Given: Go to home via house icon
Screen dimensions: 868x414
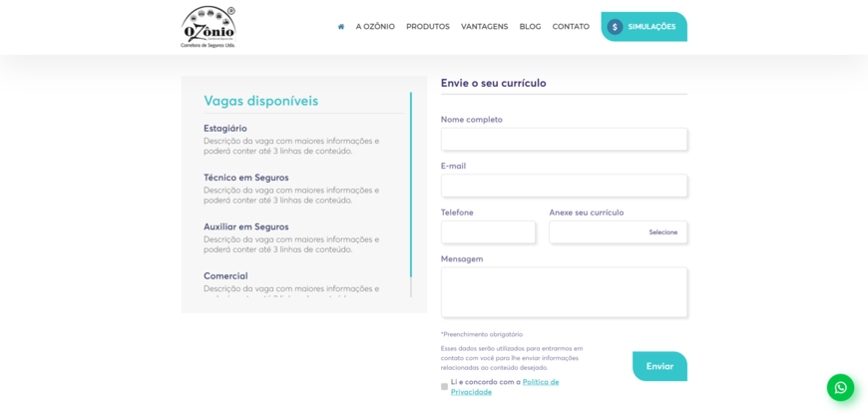Looking at the screenshot, I should [341, 27].
